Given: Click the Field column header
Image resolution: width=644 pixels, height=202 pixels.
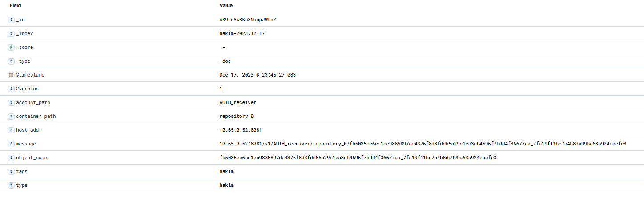Looking at the screenshot, I should [x=16, y=6].
